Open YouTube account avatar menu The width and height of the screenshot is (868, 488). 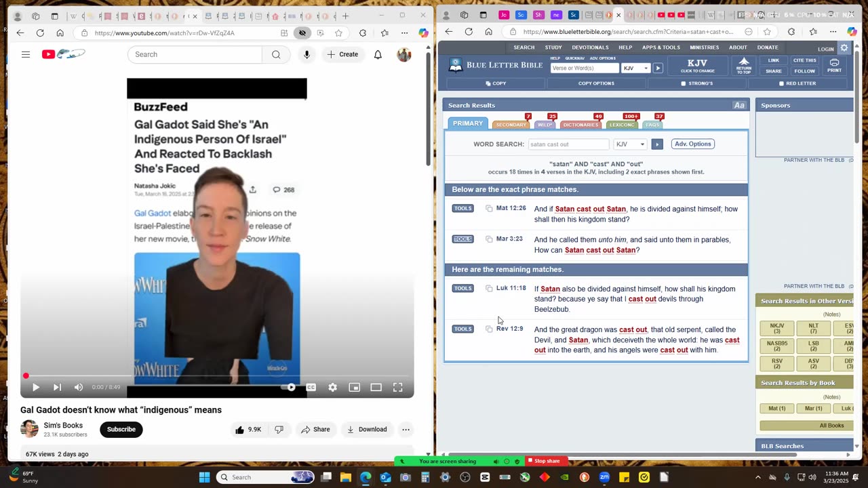[x=404, y=54]
